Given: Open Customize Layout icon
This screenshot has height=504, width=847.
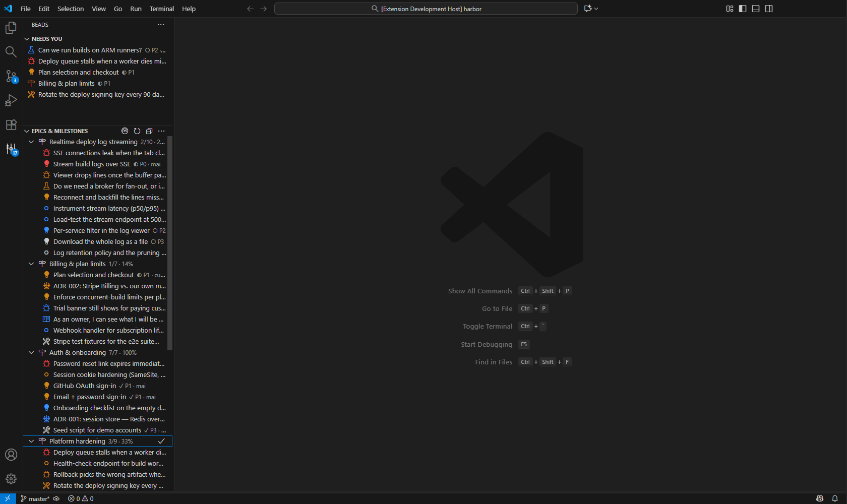Looking at the screenshot, I should tap(730, 9).
